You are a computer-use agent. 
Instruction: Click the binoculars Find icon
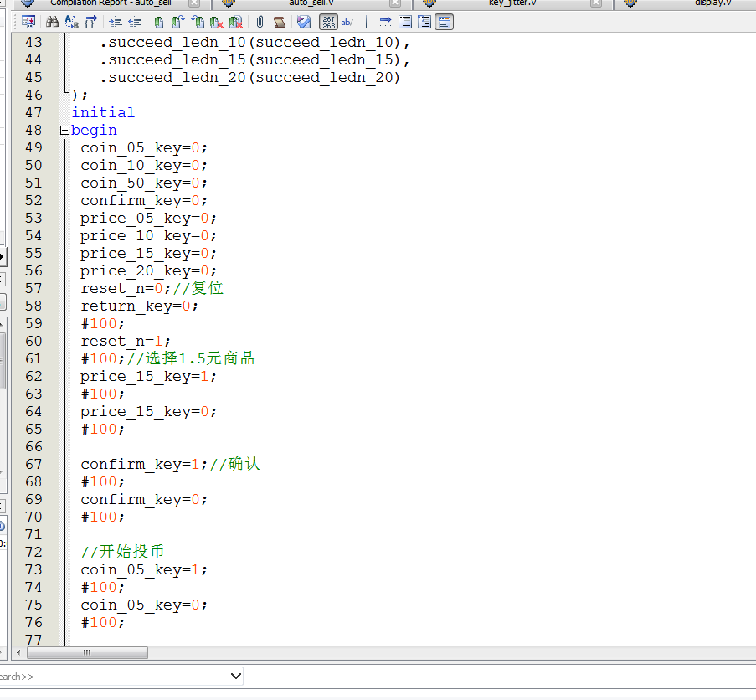(52, 22)
